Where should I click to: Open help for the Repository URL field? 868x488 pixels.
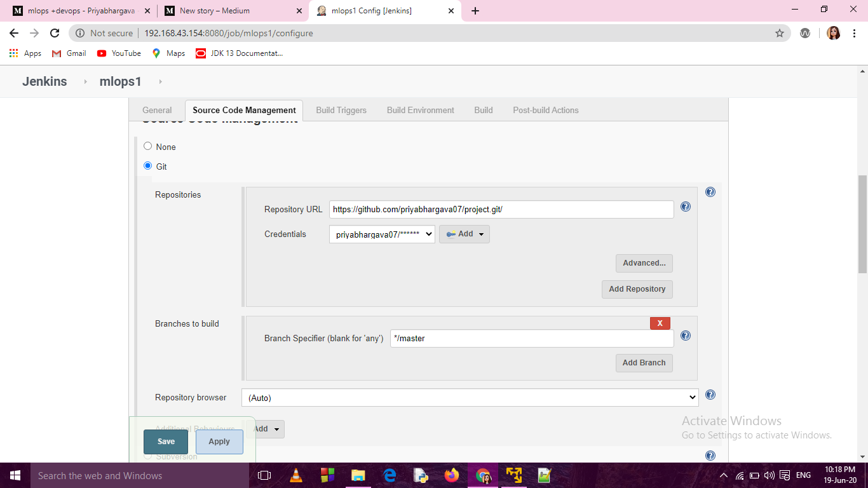point(686,207)
